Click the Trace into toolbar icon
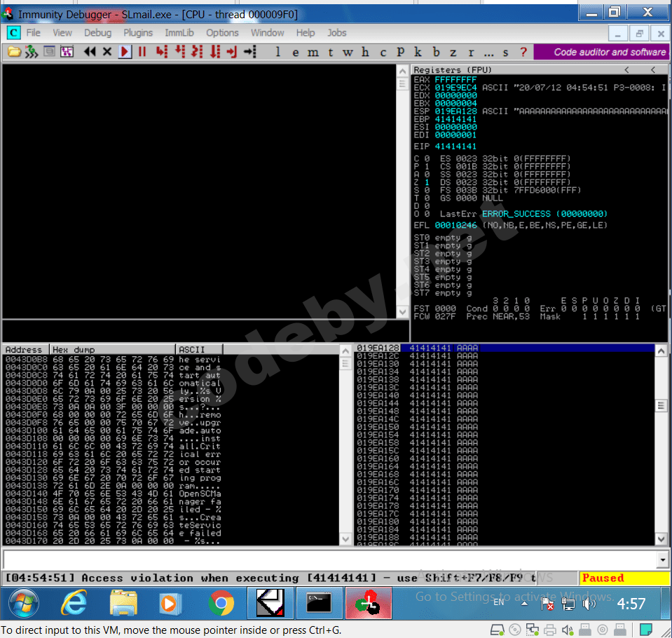The width and height of the screenshot is (672, 638). (197, 52)
